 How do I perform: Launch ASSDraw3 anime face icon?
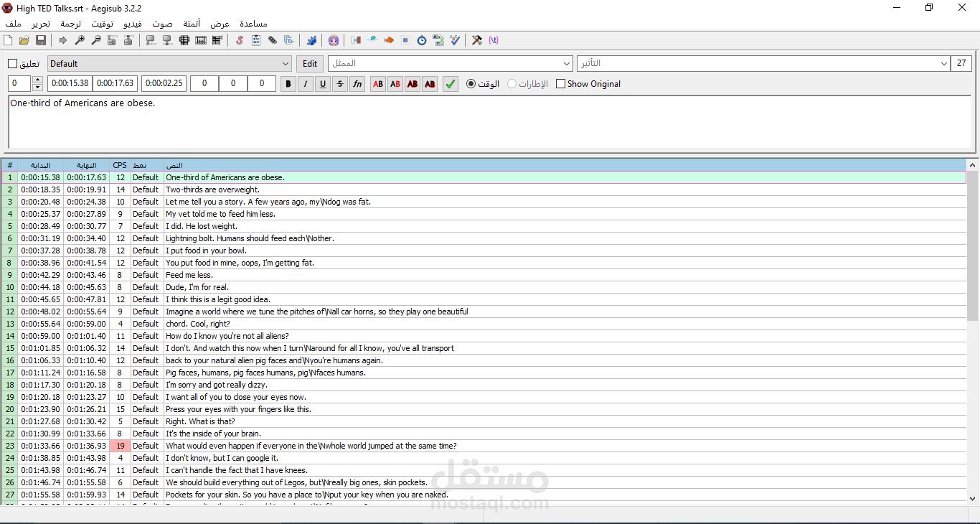334,40
